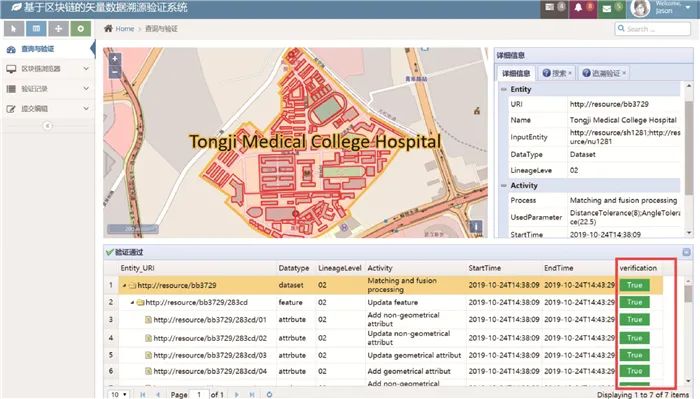This screenshot has width=700, height=399.
Task: Refresh the results table
Action: tap(269, 395)
